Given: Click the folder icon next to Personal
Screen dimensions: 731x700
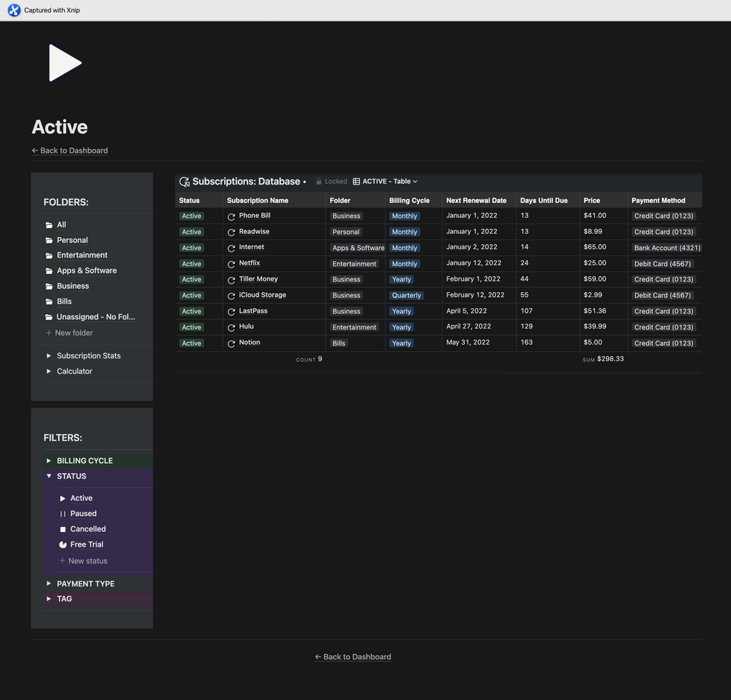Looking at the screenshot, I should [49, 241].
